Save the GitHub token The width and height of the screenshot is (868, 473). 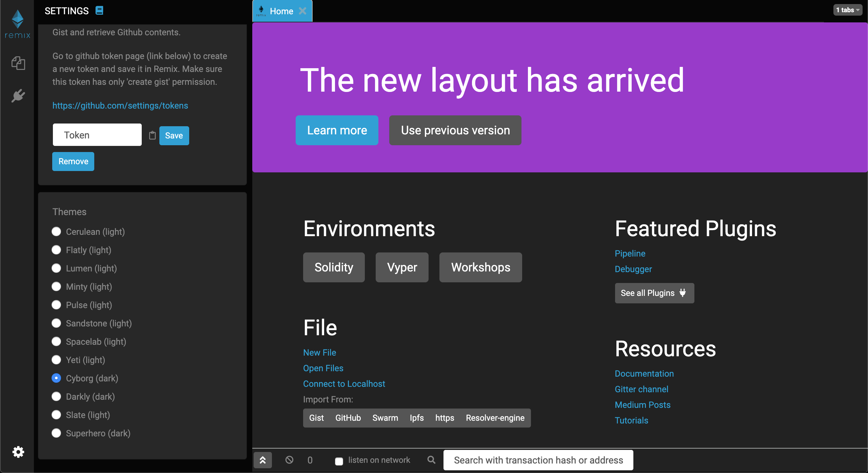pos(174,135)
